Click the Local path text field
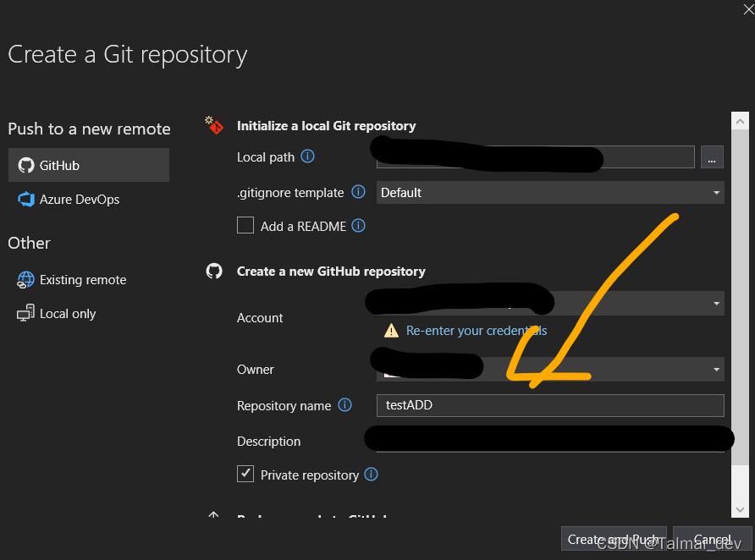This screenshot has height=560, width=755. pyautogui.click(x=535, y=156)
